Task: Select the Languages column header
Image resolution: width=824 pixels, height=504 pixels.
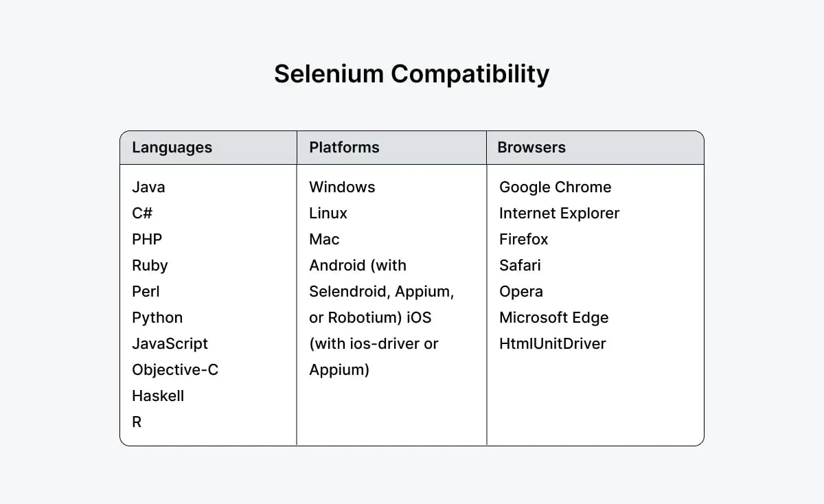Action: (172, 148)
